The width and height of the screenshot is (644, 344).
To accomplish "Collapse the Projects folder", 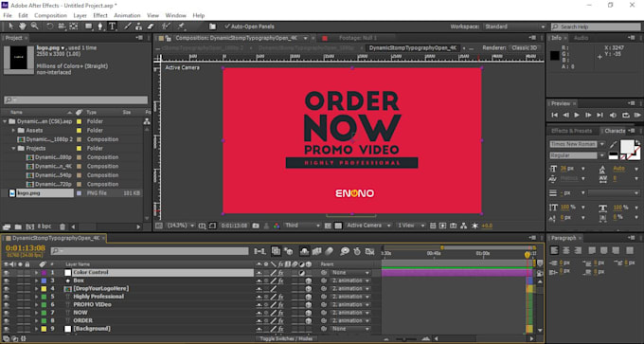I will click(x=13, y=149).
